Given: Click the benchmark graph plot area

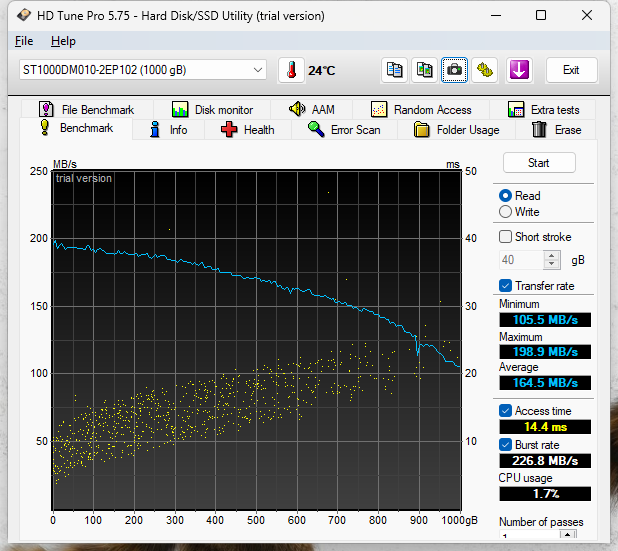Looking at the screenshot, I should pos(257,341).
